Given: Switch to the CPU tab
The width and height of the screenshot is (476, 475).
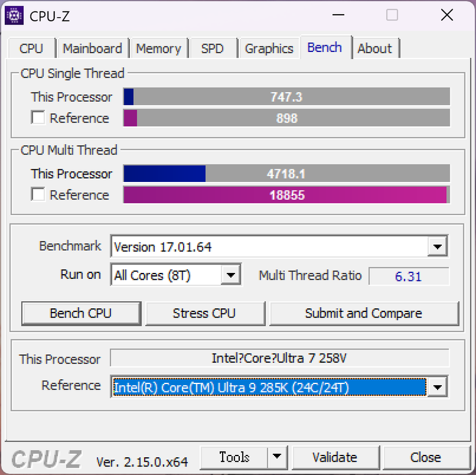Looking at the screenshot, I should [31, 48].
